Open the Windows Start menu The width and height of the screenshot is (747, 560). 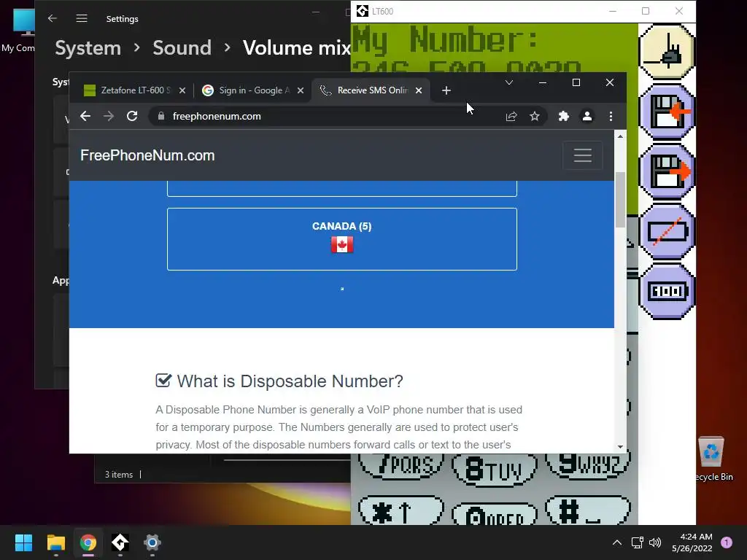point(23,542)
